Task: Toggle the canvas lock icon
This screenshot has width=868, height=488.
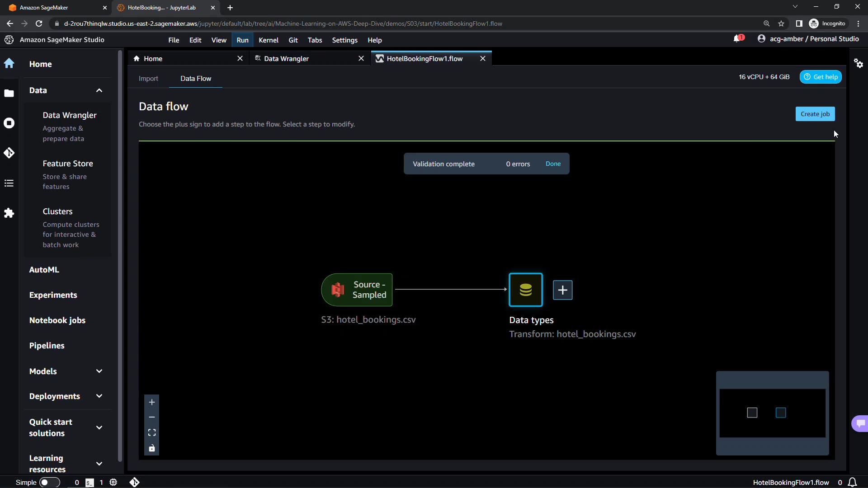Action: click(152, 448)
